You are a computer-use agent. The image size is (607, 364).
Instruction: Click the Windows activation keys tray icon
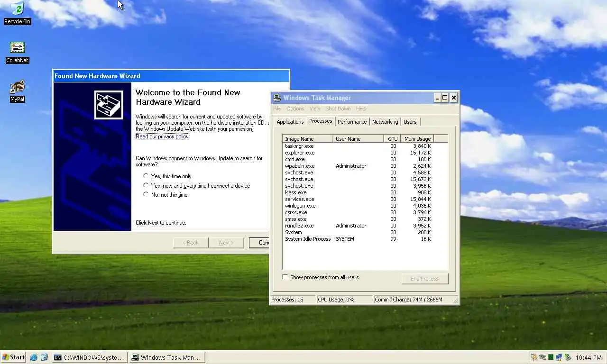pyautogui.click(x=534, y=357)
